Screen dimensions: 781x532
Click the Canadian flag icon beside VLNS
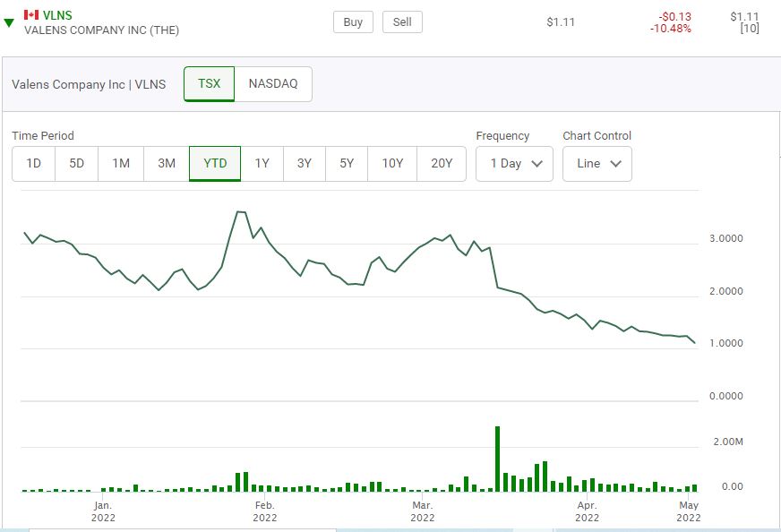30,15
